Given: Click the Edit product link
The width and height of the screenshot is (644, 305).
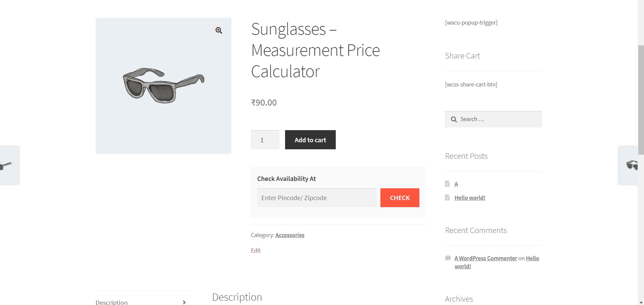Looking at the screenshot, I should tap(256, 250).
